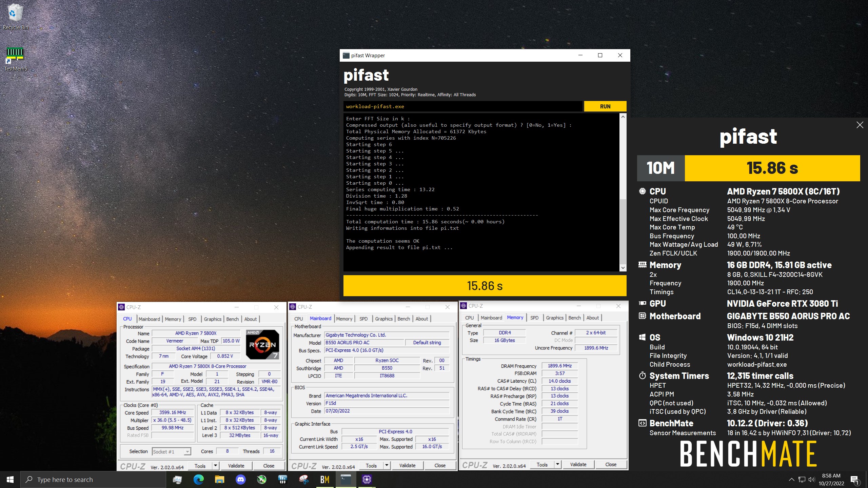868x488 pixels.
Task: Click the Multiplier x 36.0 value
Action: click(x=173, y=420)
